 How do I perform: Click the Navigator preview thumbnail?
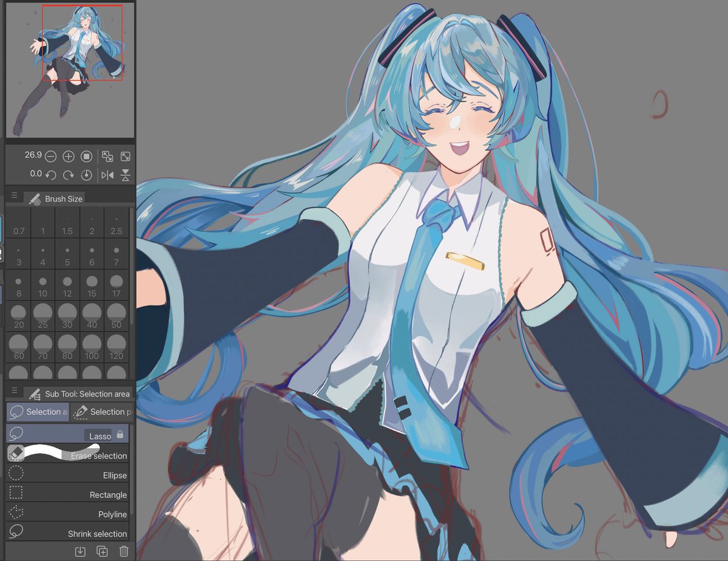point(70,70)
